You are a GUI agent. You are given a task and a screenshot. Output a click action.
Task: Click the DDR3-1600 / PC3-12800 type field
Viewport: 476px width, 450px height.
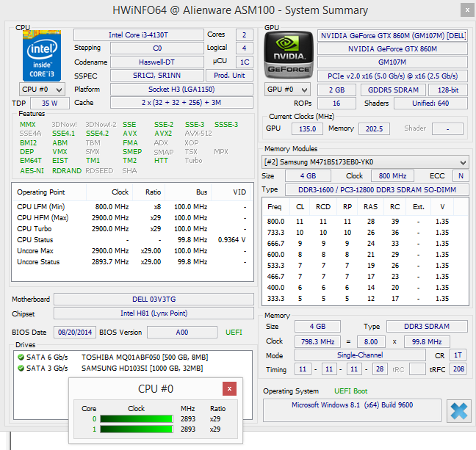[377, 189]
